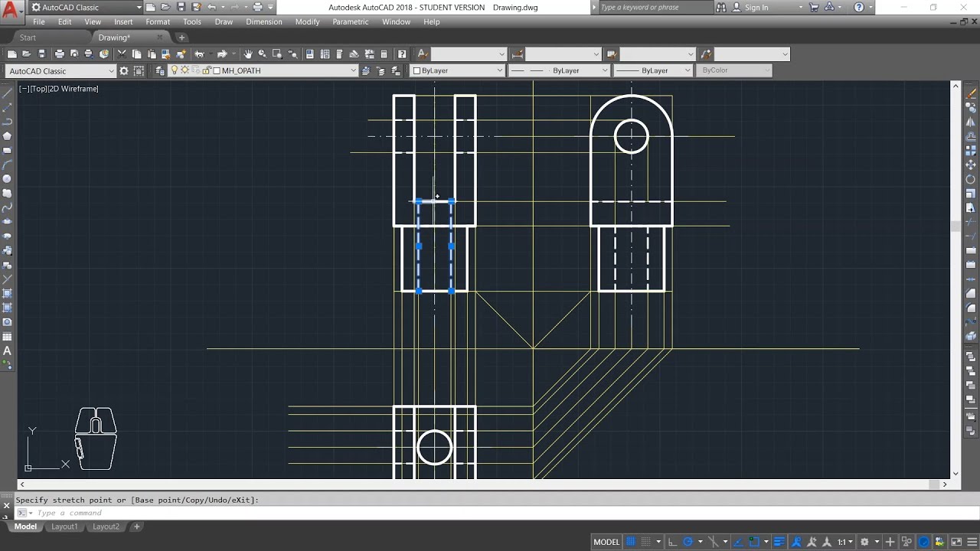The image size is (980, 551).
Task: Click the Make Object's Layer Current icon
Action: click(366, 70)
